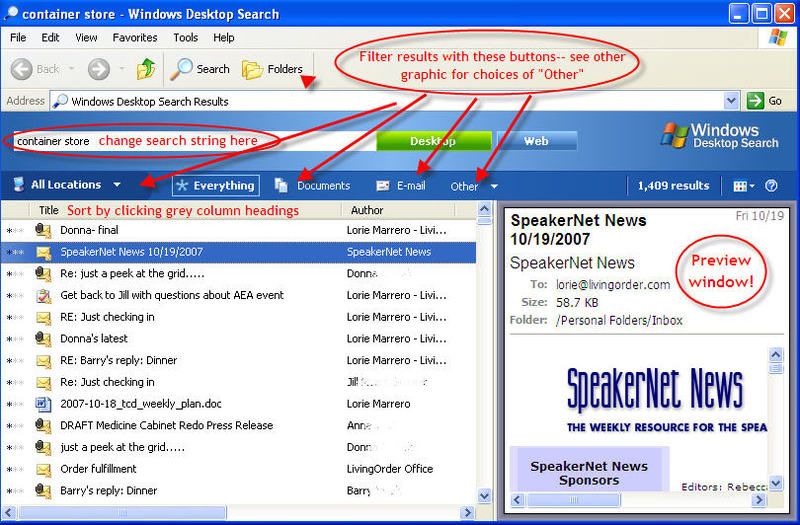Click star rating of Donna- final row
The image size is (800, 525).
point(15,231)
